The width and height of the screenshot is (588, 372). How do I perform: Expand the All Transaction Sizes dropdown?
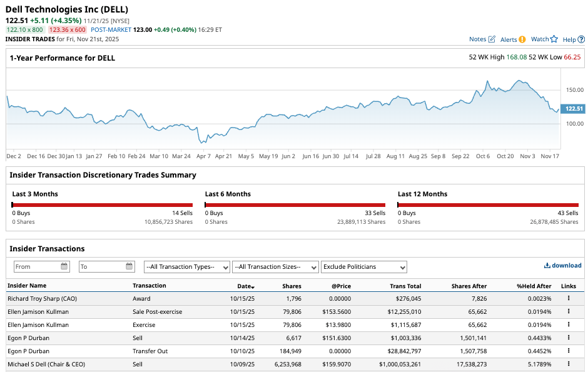(x=275, y=267)
